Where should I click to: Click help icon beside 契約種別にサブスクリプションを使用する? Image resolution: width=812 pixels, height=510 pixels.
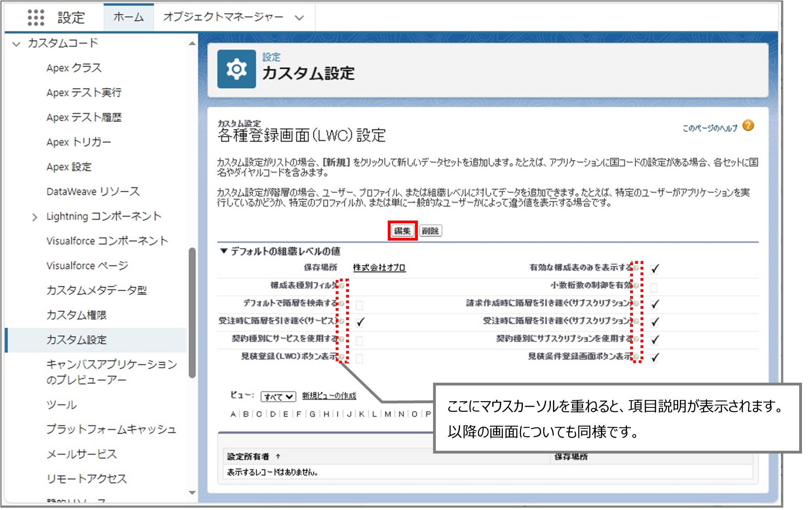pos(636,339)
